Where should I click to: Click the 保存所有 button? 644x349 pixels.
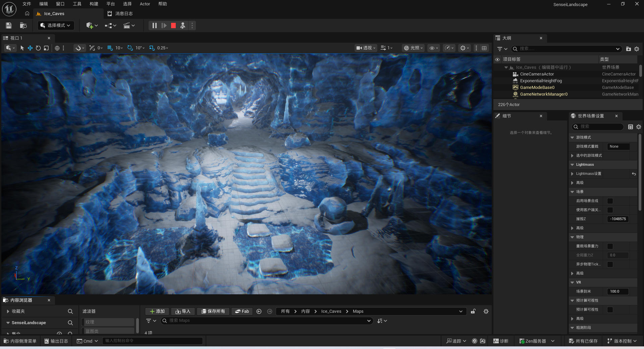[213, 311]
